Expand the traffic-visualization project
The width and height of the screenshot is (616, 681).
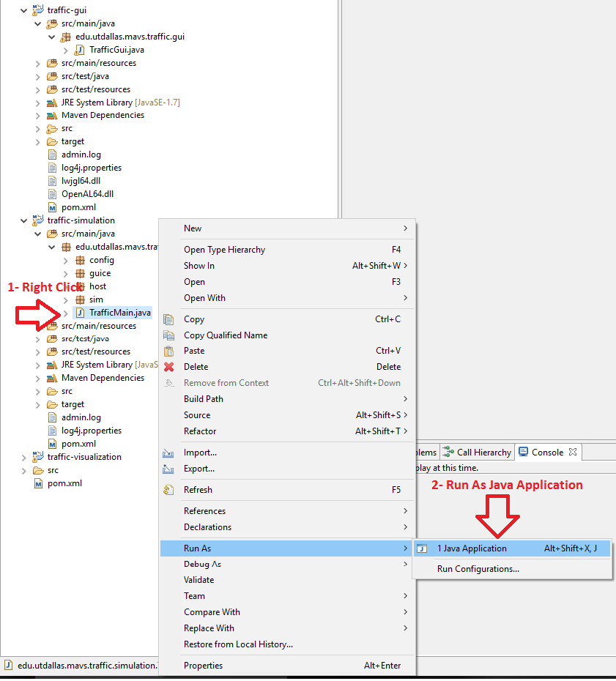(x=24, y=458)
